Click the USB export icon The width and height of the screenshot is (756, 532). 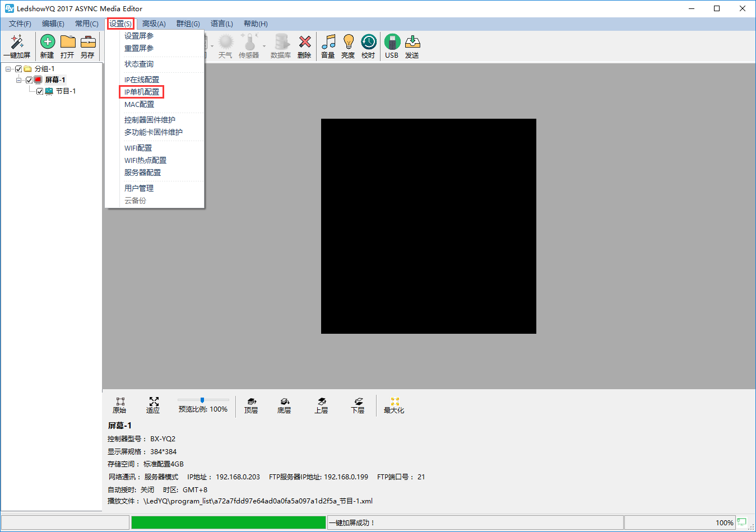[392, 43]
